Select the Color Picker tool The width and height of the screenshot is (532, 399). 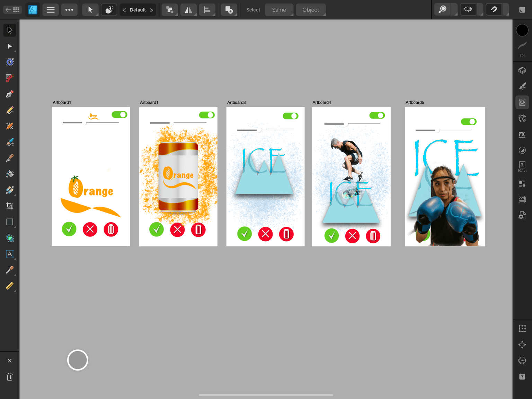tap(10, 270)
